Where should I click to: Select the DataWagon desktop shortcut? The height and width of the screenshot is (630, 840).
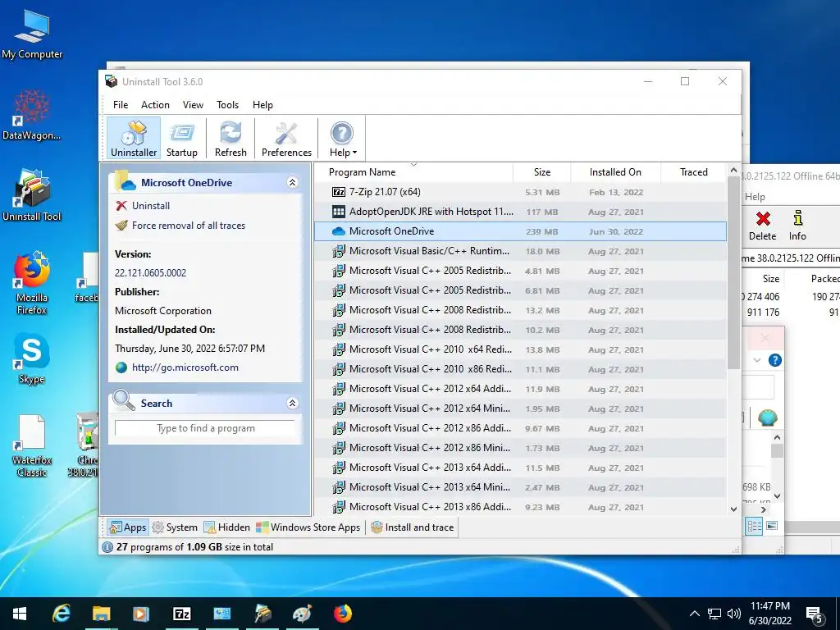click(32, 115)
